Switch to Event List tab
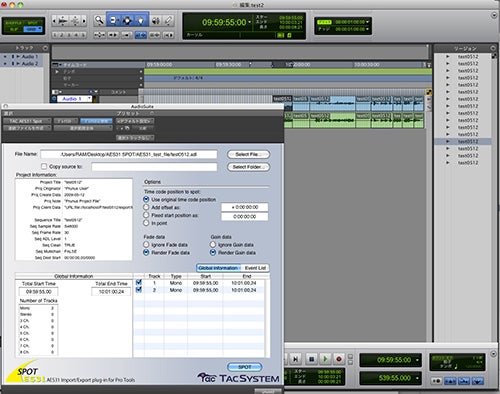 click(x=255, y=268)
